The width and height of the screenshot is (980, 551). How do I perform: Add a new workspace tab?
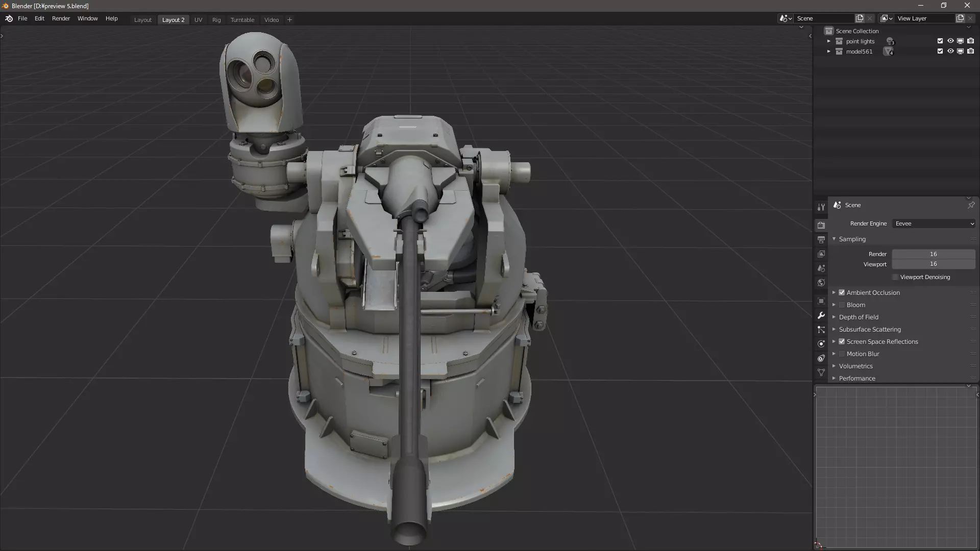point(289,20)
